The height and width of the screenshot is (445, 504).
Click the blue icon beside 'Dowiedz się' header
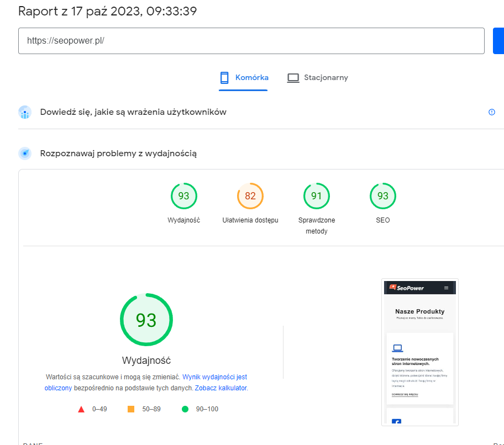tap(24, 112)
